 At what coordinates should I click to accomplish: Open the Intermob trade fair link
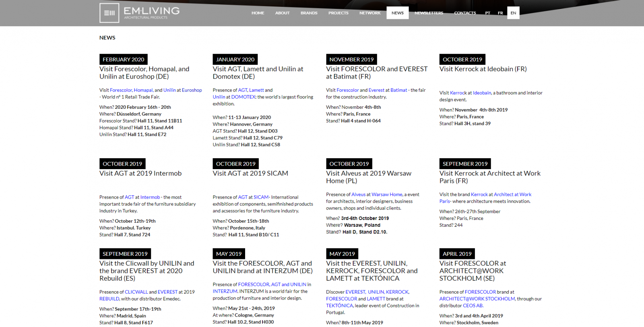pos(150,197)
